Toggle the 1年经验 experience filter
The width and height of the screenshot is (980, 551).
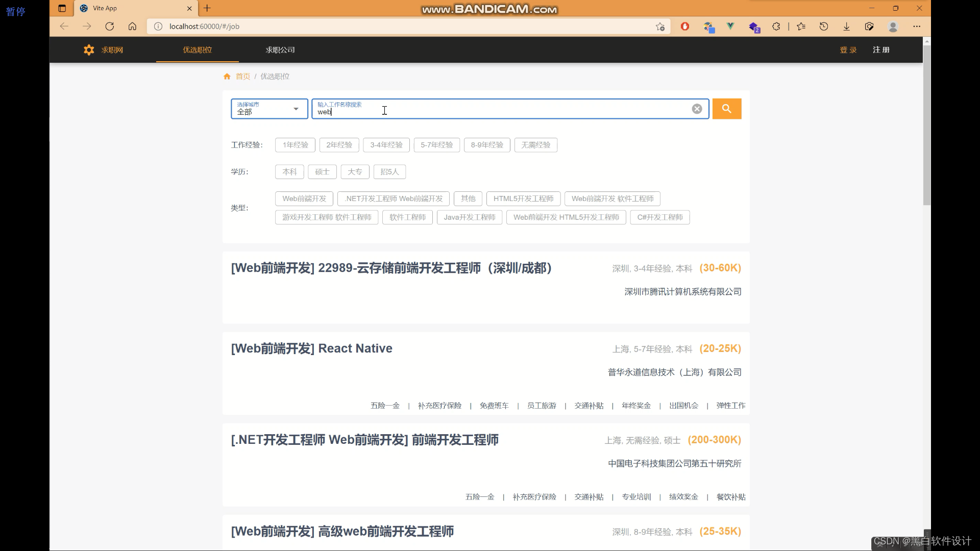point(295,145)
